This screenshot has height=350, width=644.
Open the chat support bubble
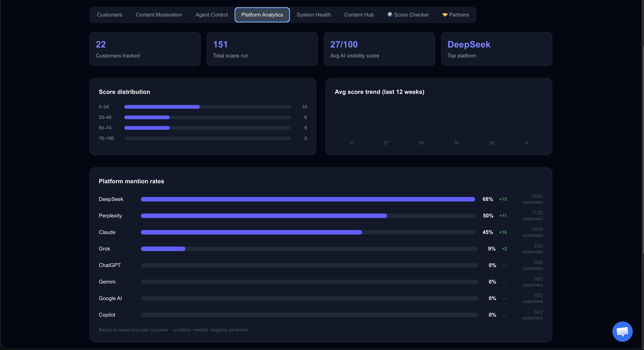point(622,331)
